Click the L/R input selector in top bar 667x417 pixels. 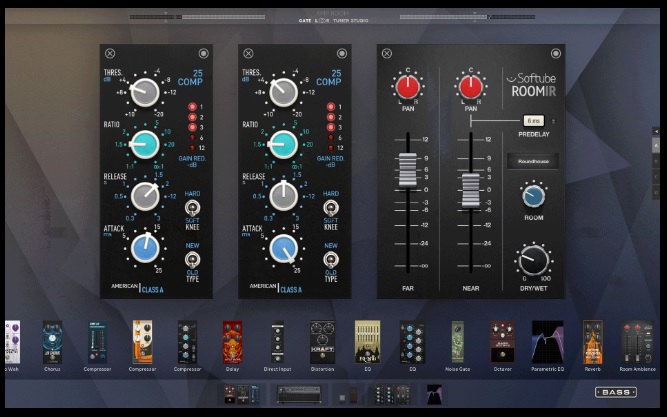[322, 20]
